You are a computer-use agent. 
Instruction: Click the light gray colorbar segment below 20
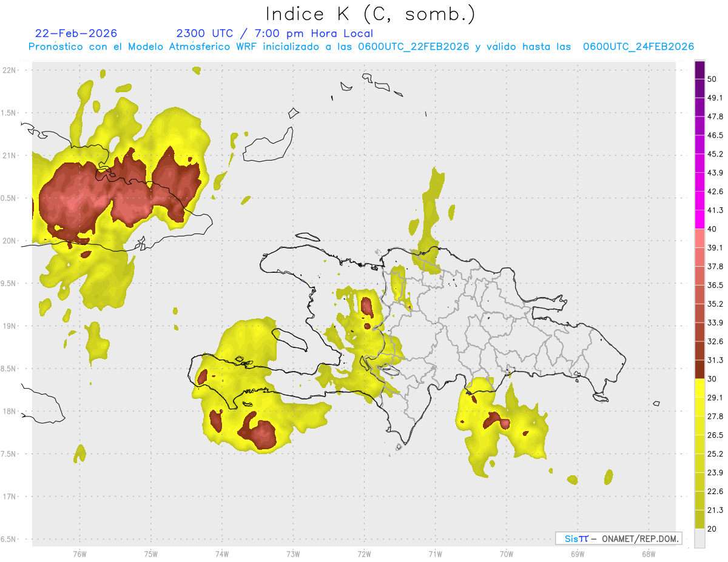coord(699,538)
